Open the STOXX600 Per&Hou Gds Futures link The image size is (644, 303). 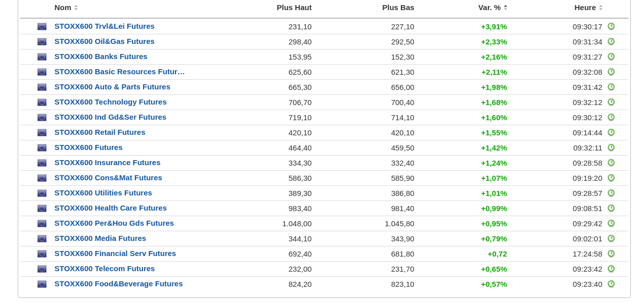pyautogui.click(x=114, y=223)
